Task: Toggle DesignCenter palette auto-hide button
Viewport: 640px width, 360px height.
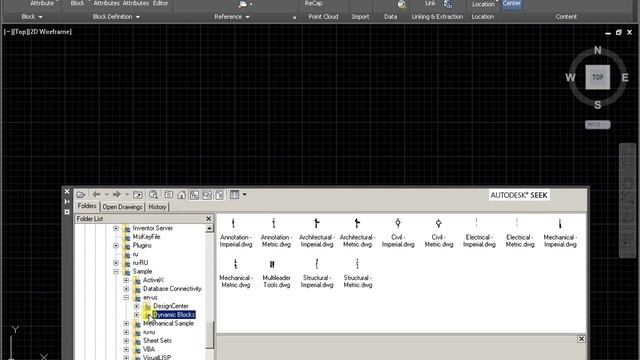Action: point(67,202)
